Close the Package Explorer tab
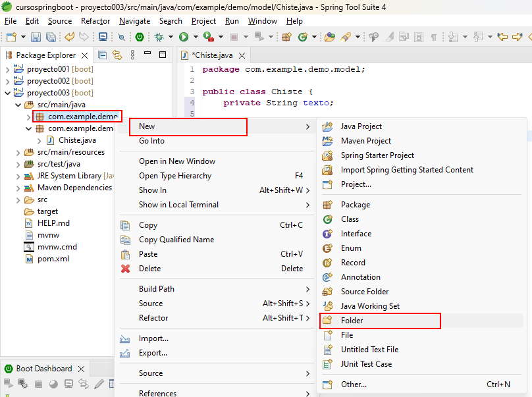This screenshot has width=532, height=397. 85,55
